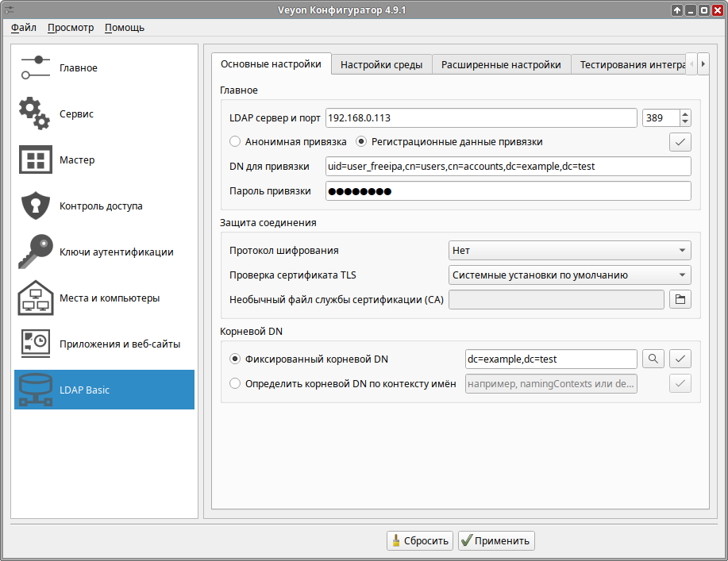Open Приложения и веб-сайты section
The width and height of the screenshot is (728, 561).
[x=104, y=344]
